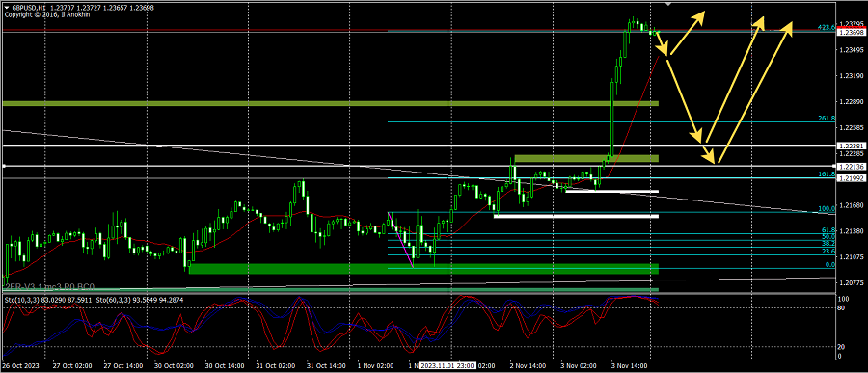This screenshot has height=373, width=868.
Task: Select the 1.21992 price level label
Action: click(x=852, y=178)
